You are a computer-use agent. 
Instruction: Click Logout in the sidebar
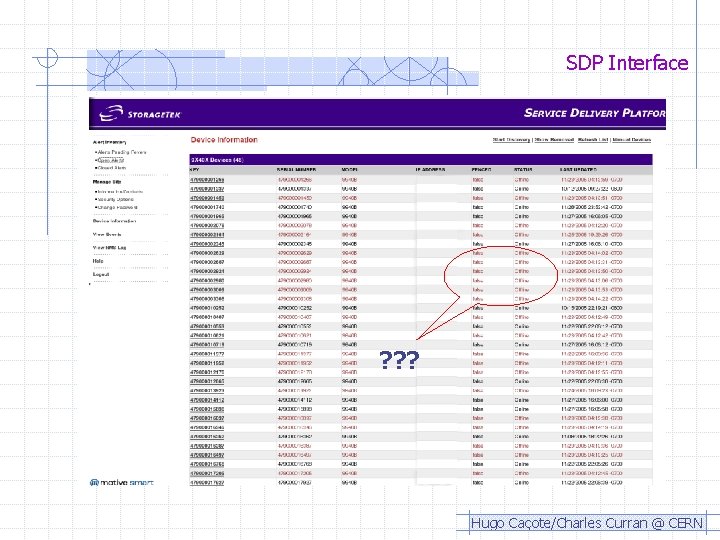click(101, 274)
